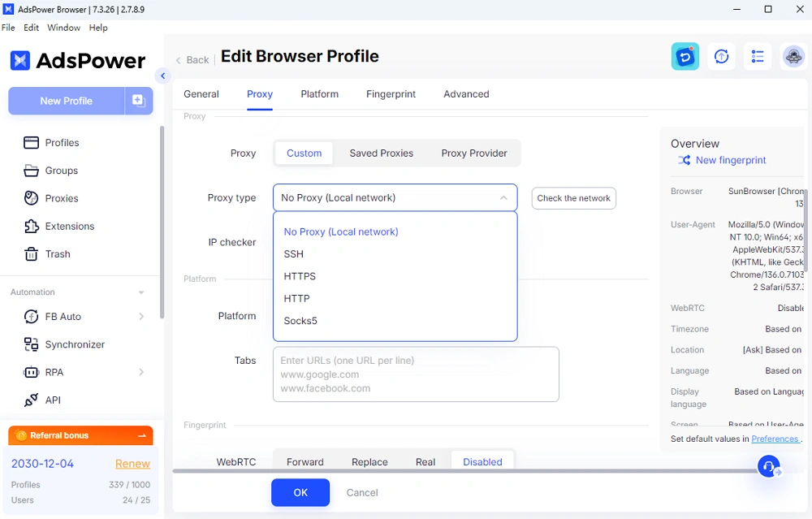Image resolution: width=812 pixels, height=519 pixels.
Task: Open the Help menu
Action: click(x=98, y=28)
